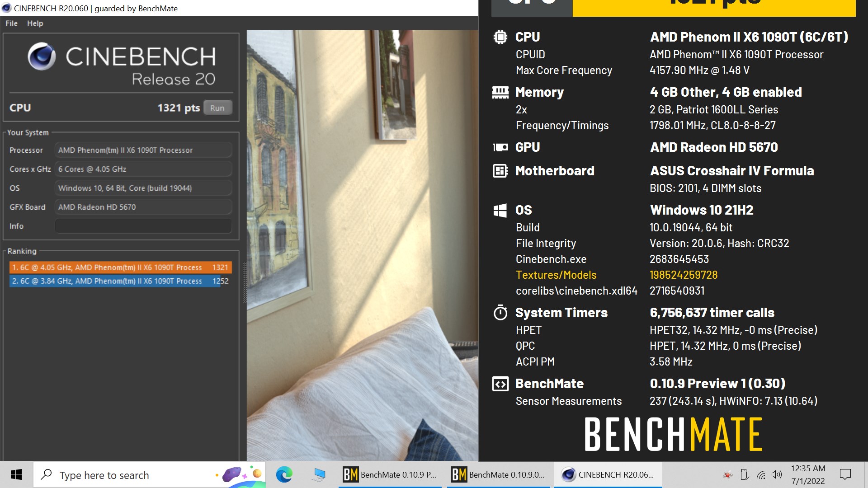Switch to BenchMate 0.10.9.0... taskbar window
This screenshot has height=488, width=868.
(x=498, y=474)
